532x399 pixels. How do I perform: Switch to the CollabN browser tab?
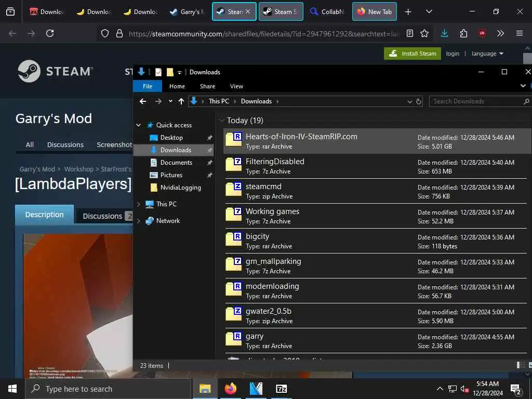coord(327,12)
